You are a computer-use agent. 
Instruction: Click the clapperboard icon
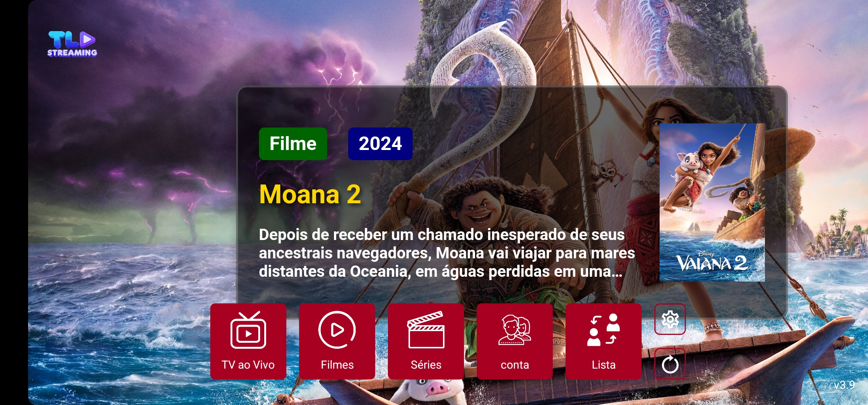pos(426,330)
